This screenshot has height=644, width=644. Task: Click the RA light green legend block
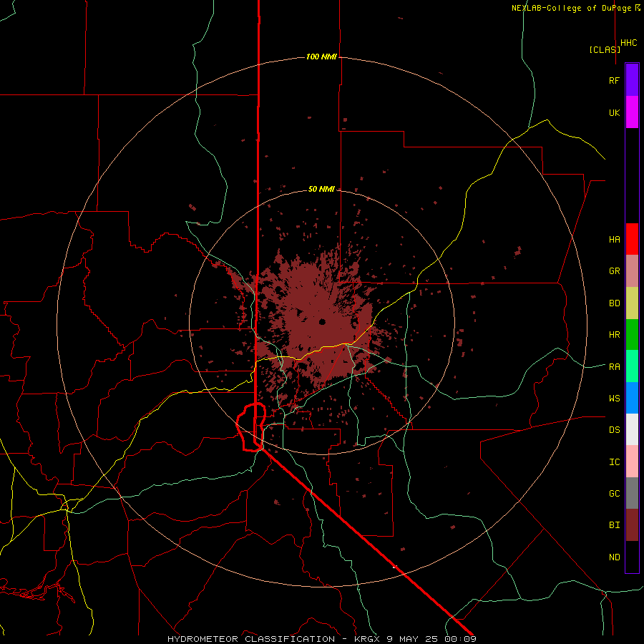click(632, 366)
